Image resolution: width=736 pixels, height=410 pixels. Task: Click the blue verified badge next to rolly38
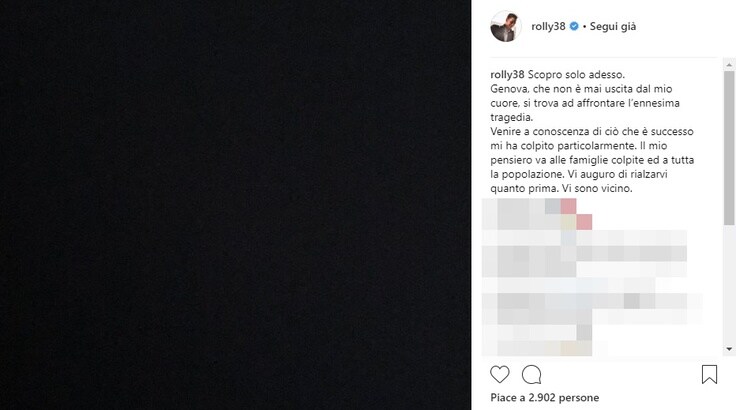point(574,26)
